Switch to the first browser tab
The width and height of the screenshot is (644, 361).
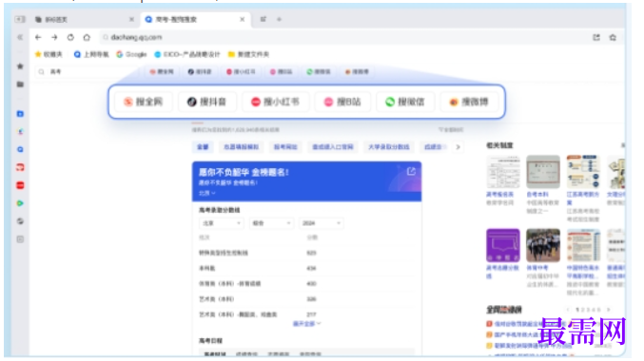(85, 19)
